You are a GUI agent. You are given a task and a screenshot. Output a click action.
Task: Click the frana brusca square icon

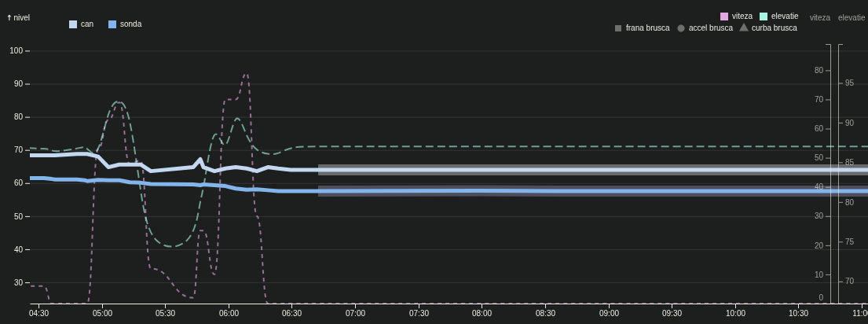618,28
